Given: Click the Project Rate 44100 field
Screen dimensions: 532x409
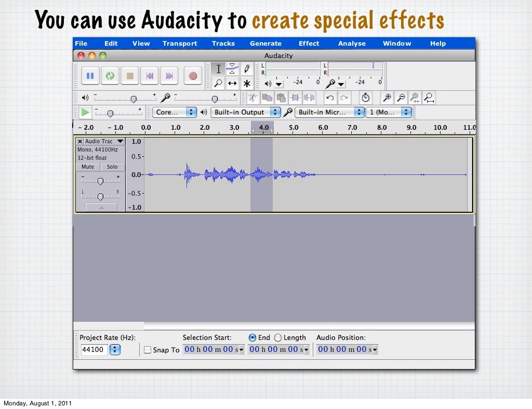Looking at the screenshot, I should pyautogui.click(x=95, y=349).
